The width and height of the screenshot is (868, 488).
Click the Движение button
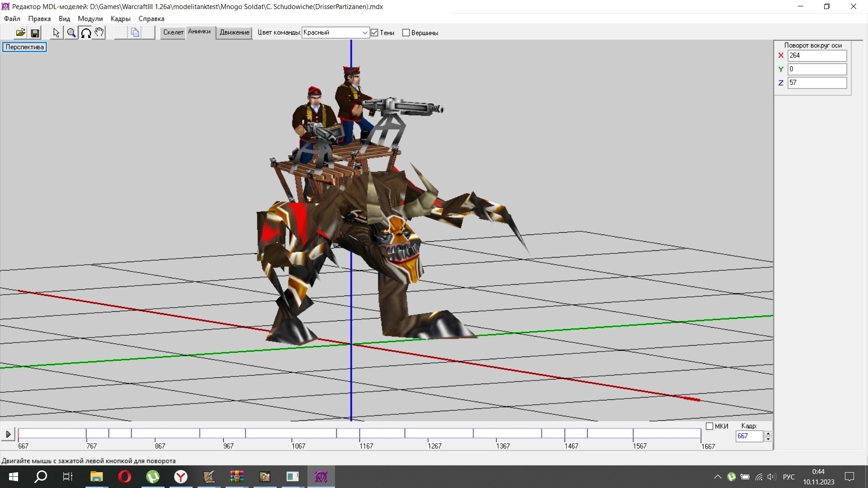click(234, 32)
